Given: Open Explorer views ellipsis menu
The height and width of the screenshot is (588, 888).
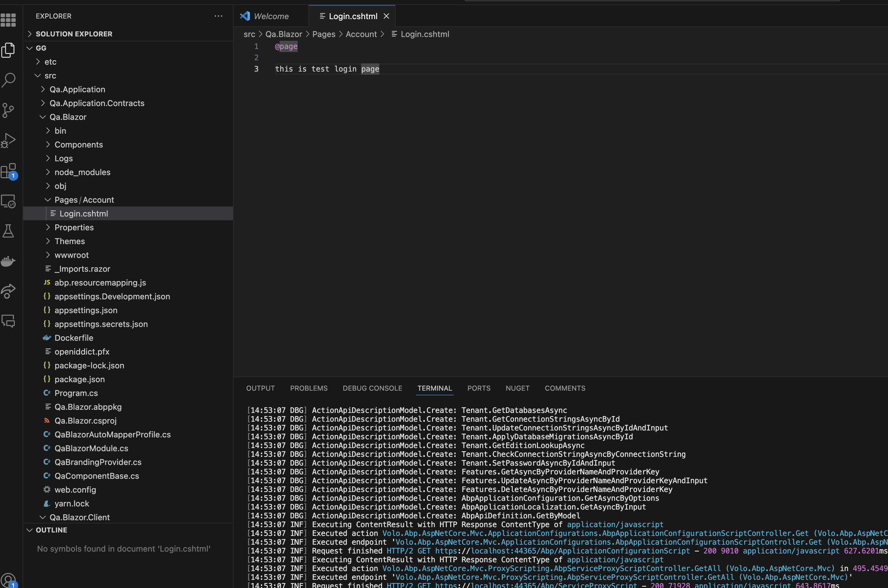Looking at the screenshot, I should [219, 16].
